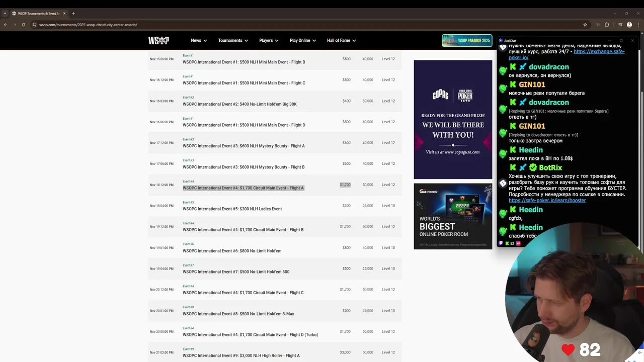Click the Event#8 label above 8-Max event
The height and width of the screenshot is (362, 644).
(x=188, y=307)
